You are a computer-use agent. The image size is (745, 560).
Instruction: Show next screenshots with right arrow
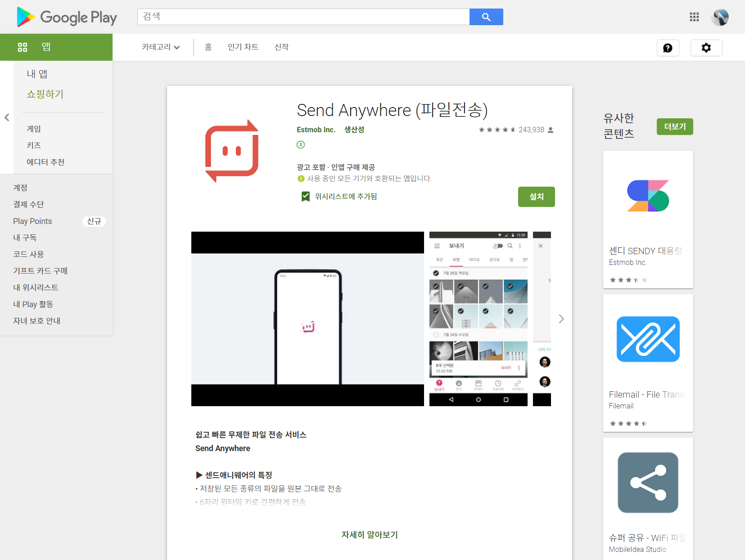click(x=561, y=319)
